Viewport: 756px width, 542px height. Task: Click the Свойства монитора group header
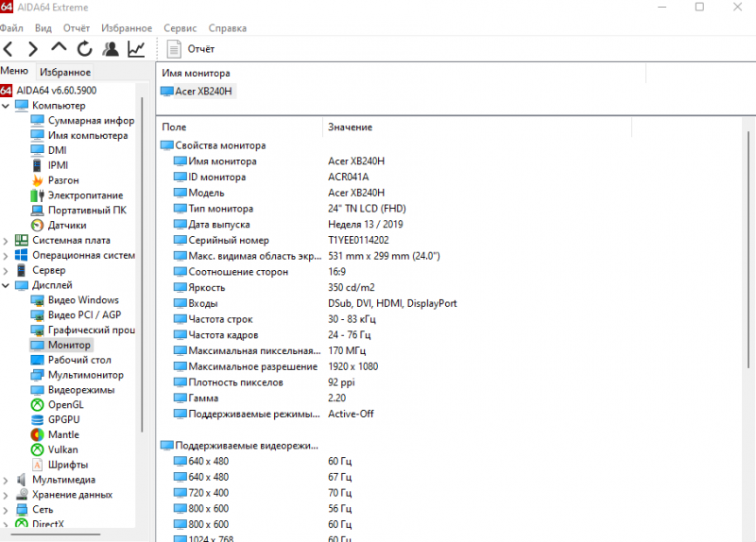click(214, 145)
